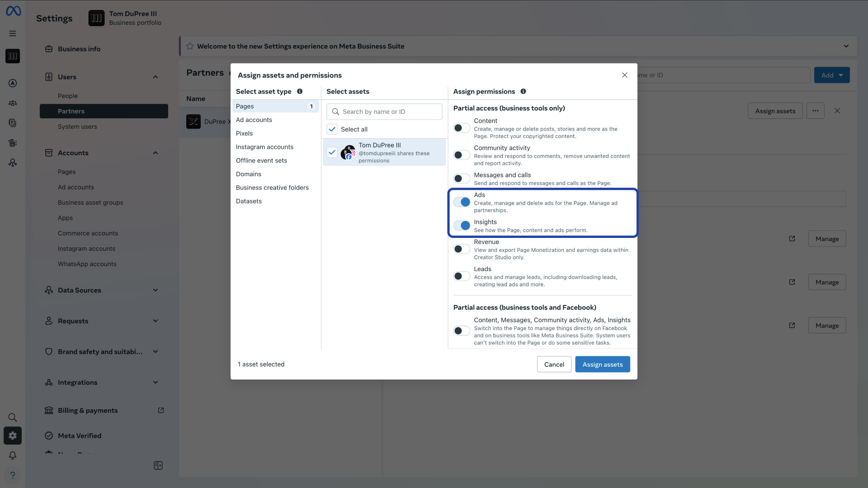Open the hamburger menu in left rail
The width and height of the screenshot is (868, 488).
[13, 33]
